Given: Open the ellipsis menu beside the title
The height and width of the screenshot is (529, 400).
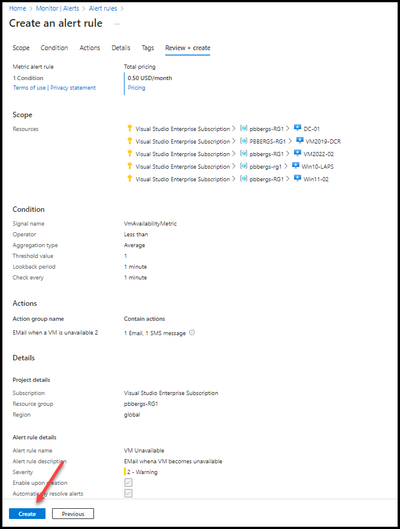Looking at the screenshot, I should point(117,24).
